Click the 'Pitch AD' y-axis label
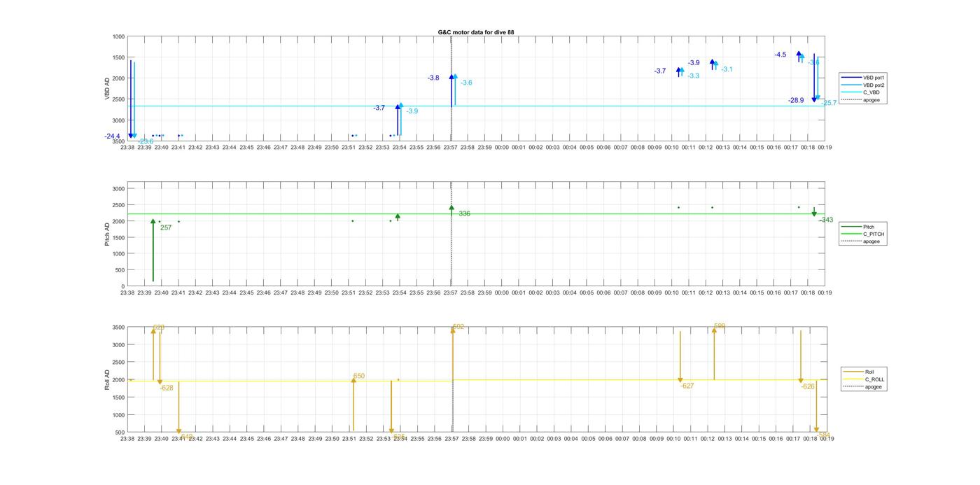The height and width of the screenshot is (485, 980). click(x=107, y=234)
